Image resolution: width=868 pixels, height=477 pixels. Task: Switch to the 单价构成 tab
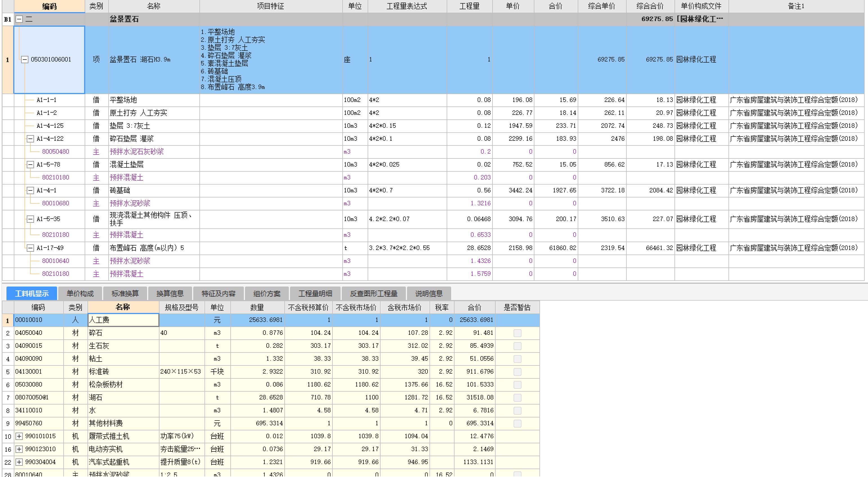pyautogui.click(x=80, y=294)
